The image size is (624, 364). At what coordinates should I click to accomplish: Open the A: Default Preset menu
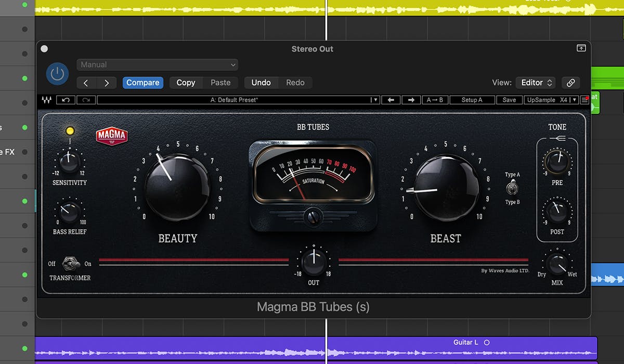(238, 100)
